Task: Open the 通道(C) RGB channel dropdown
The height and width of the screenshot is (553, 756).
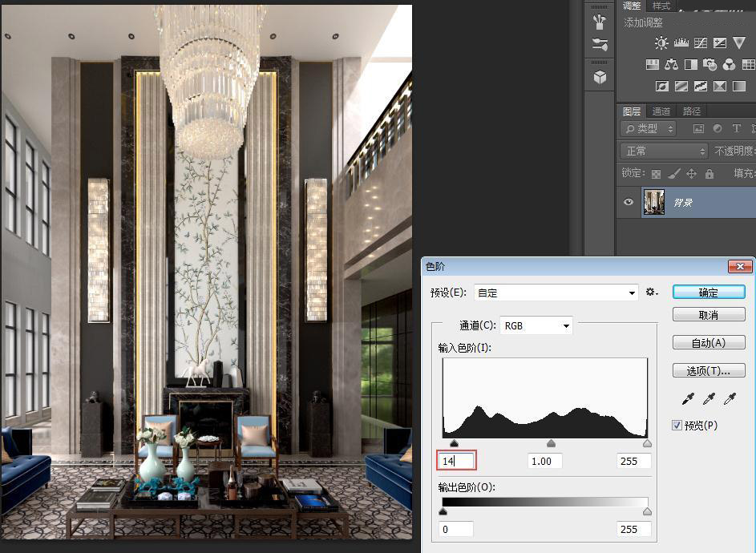Action: [x=536, y=326]
